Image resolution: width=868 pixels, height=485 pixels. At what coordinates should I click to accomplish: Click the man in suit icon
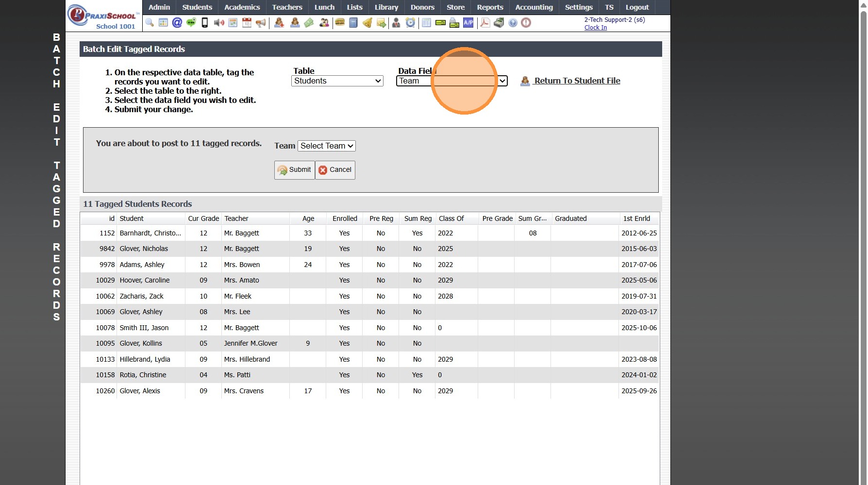[x=396, y=23]
